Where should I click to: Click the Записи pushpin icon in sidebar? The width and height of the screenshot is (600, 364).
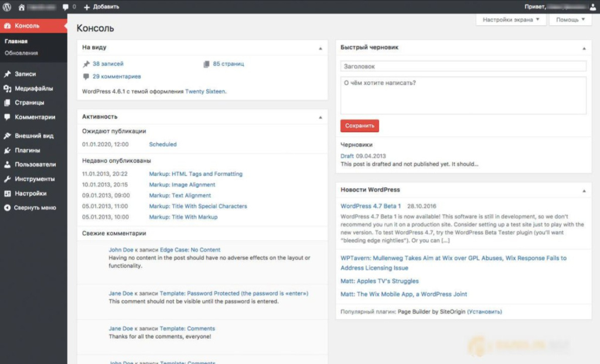pyautogui.click(x=7, y=74)
